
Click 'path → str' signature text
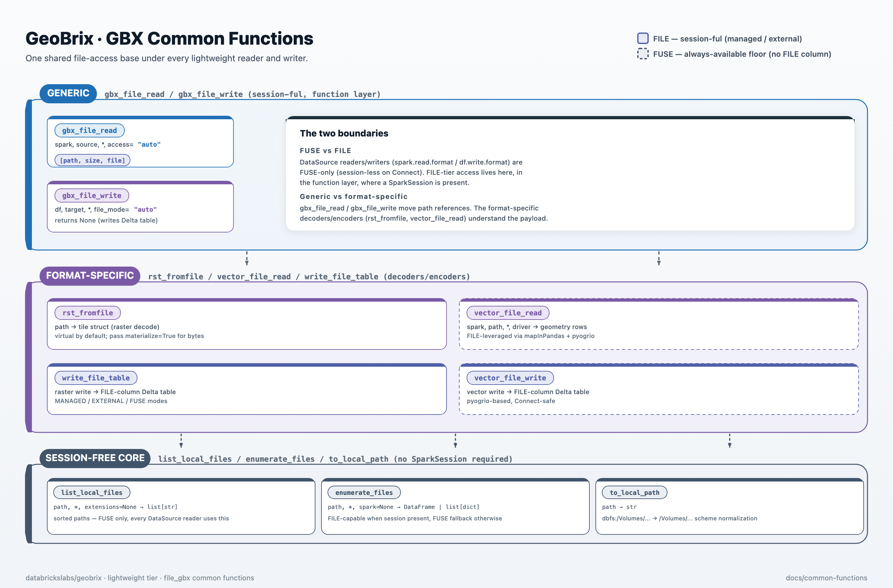pos(619,507)
